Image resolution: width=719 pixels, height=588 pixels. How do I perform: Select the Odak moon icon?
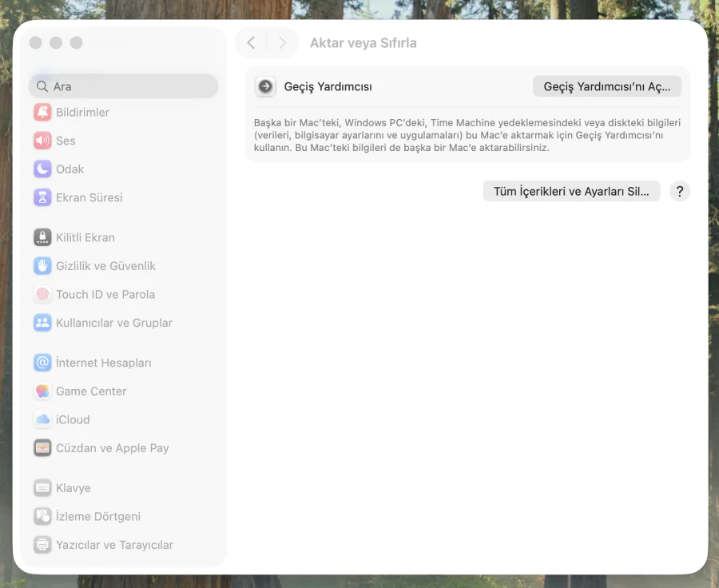(x=42, y=169)
